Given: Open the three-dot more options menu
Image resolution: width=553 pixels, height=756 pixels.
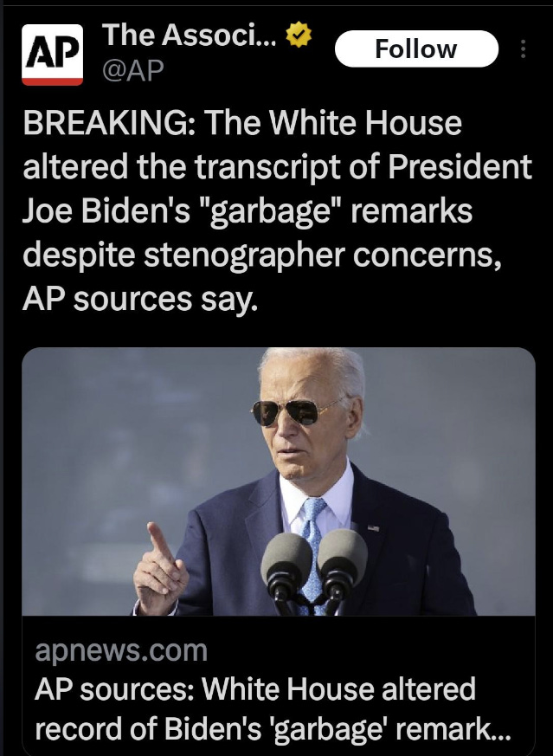Looking at the screenshot, I should tap(523, 49).
